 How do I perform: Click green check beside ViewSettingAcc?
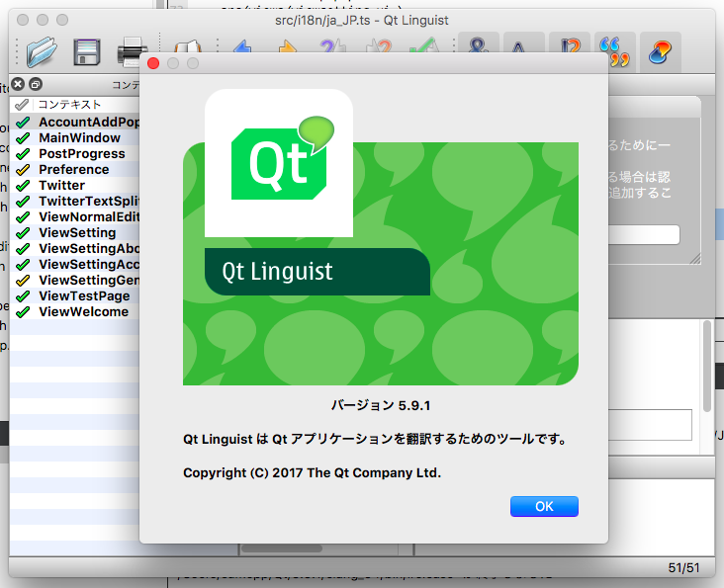pyautogui.click(x=23, y=265)
